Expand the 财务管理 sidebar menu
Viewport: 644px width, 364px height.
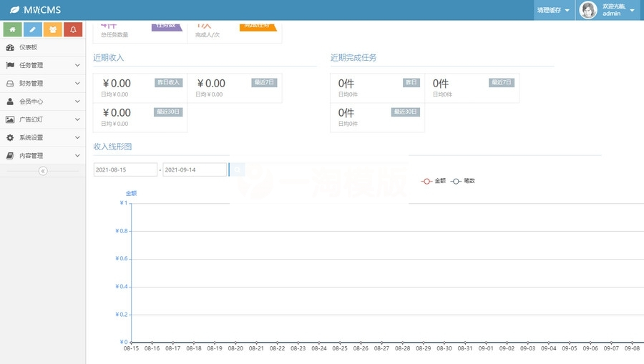coord(43,84)
